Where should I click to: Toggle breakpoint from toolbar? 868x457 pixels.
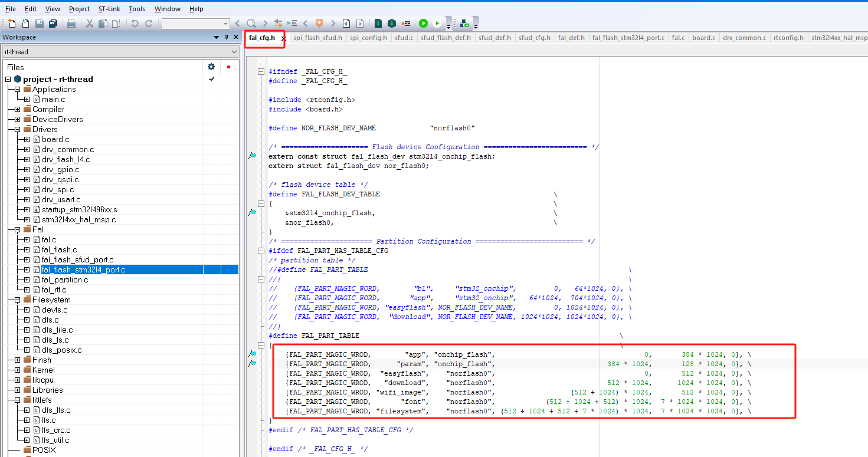pos(406,24)
